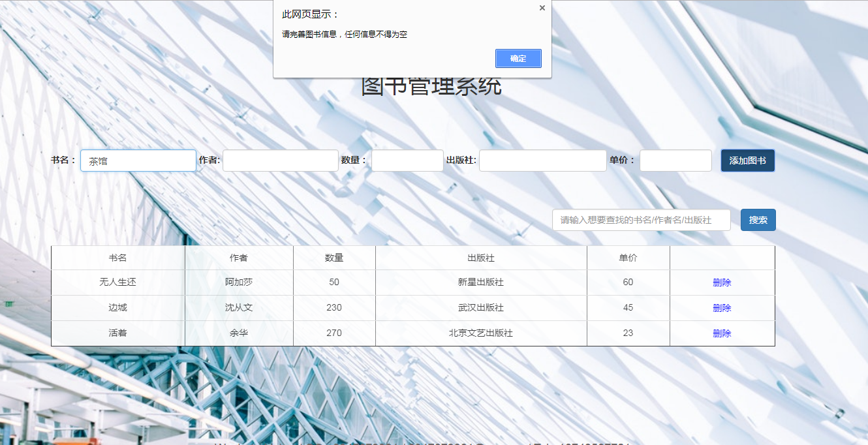
Task: Click the 书名： form label
Action: click(x=65, y=160)
